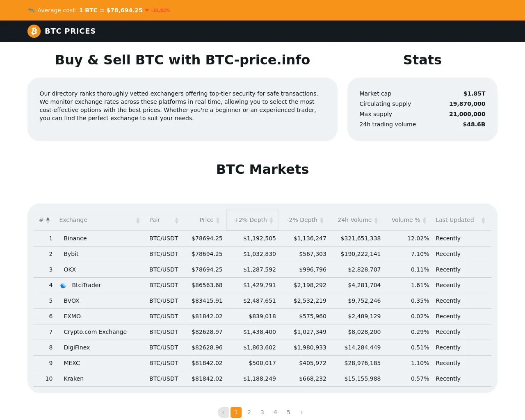Click the Price column header label
525x420 pixels.
pos(206,220)
